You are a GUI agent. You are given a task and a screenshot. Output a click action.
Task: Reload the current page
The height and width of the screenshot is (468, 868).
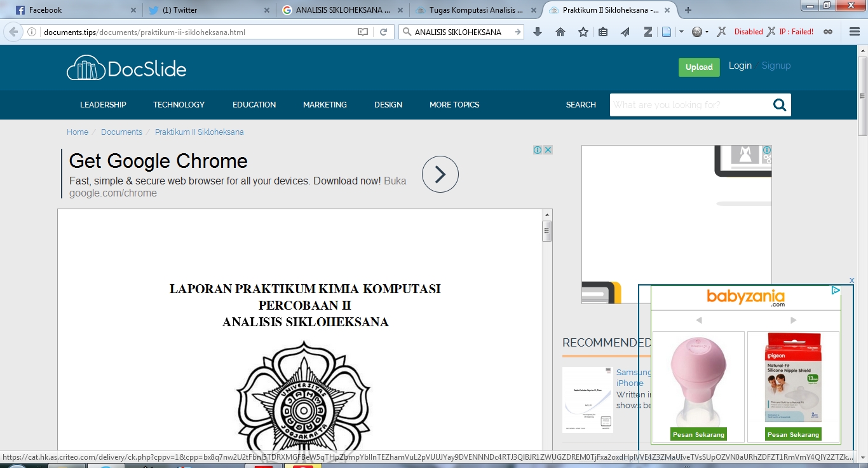pyautogui.click(x=383, y=32)
